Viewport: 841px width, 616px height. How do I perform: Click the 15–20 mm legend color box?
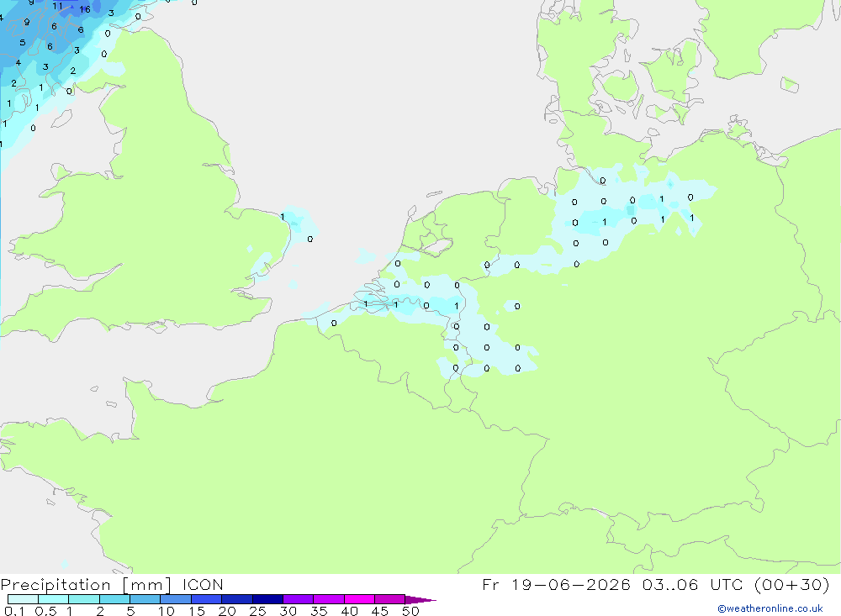[206, 599]
